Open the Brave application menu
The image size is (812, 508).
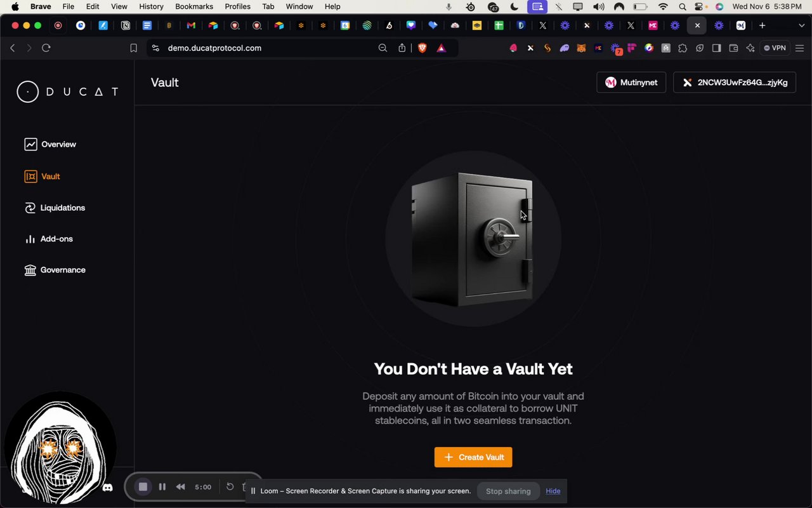[x=41, y=6]
